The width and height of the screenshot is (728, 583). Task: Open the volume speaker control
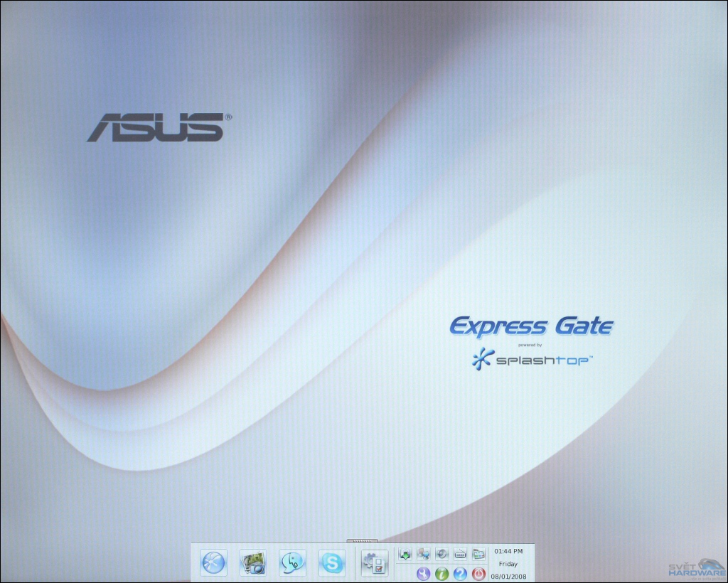[441, 553]
